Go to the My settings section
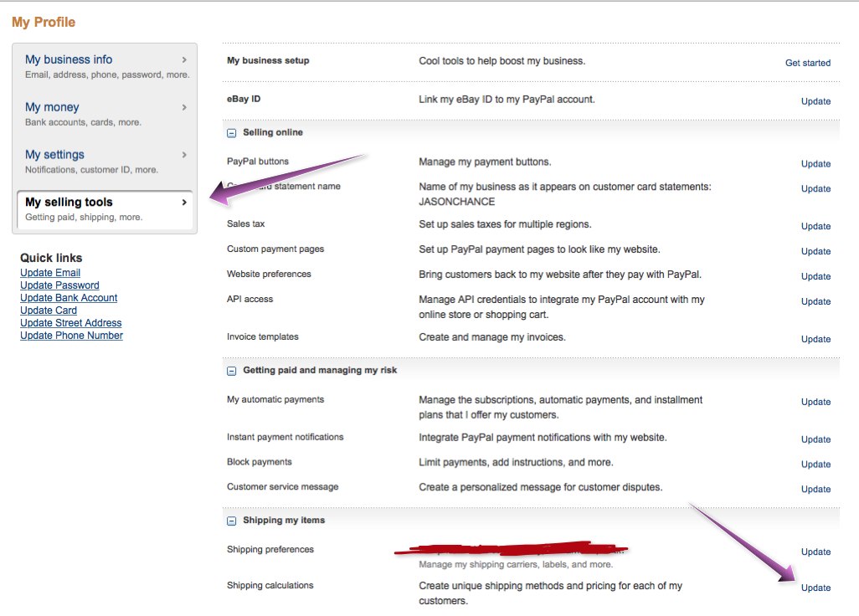Viewport: 859px width, 616px height. [105, 162]
